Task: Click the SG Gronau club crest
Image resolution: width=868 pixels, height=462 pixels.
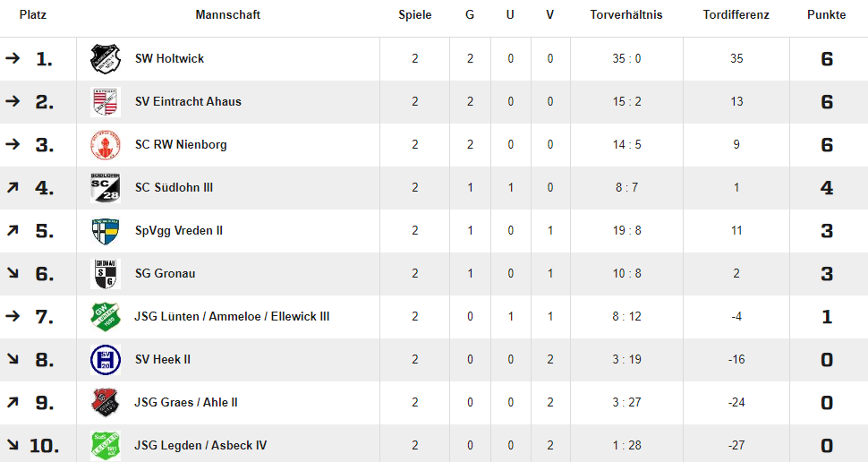Action: (x=106, y=274)
